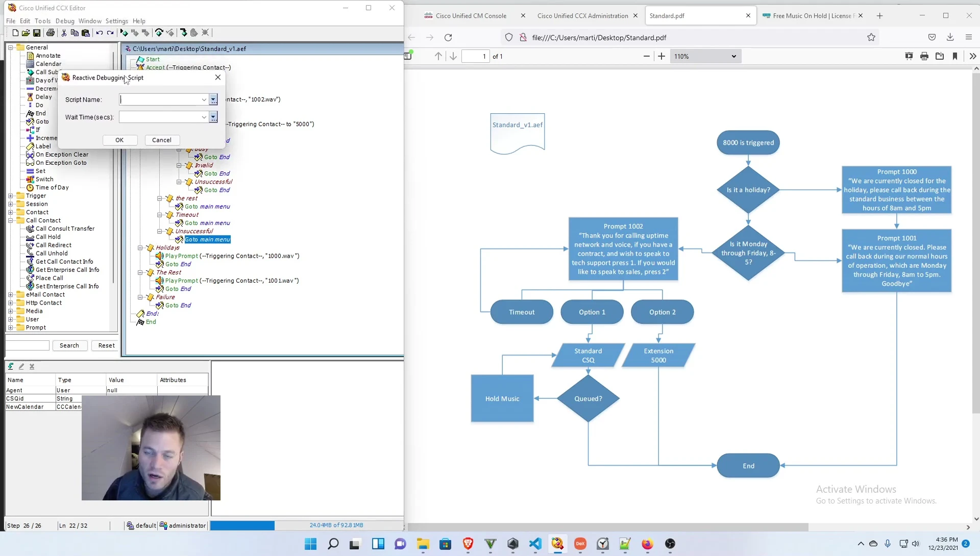The width and height of the screenshot is (980, 556).
Task: Collapse the Call Contact palette folder
Action: tap(10, 220)
